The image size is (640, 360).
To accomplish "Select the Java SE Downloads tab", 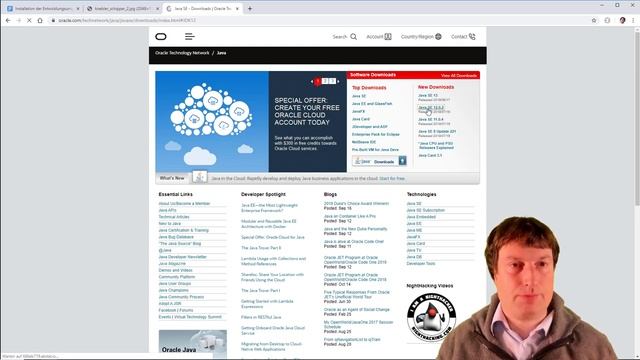I will point(202,9).
